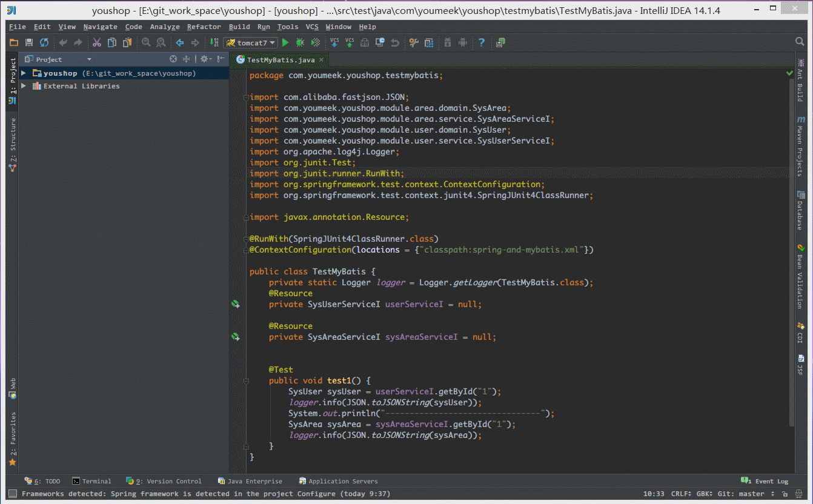Click the search magnifier in top-right corner
813x504 pixels.
point(800,42)
